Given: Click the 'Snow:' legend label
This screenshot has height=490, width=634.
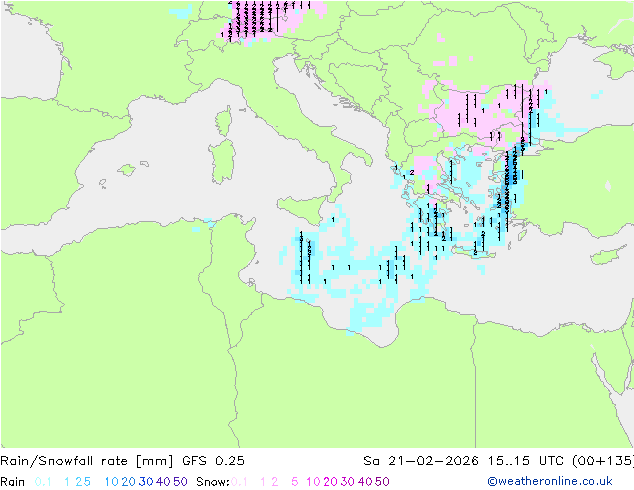Looking at the screenshot, I should (x=213, y=482).
